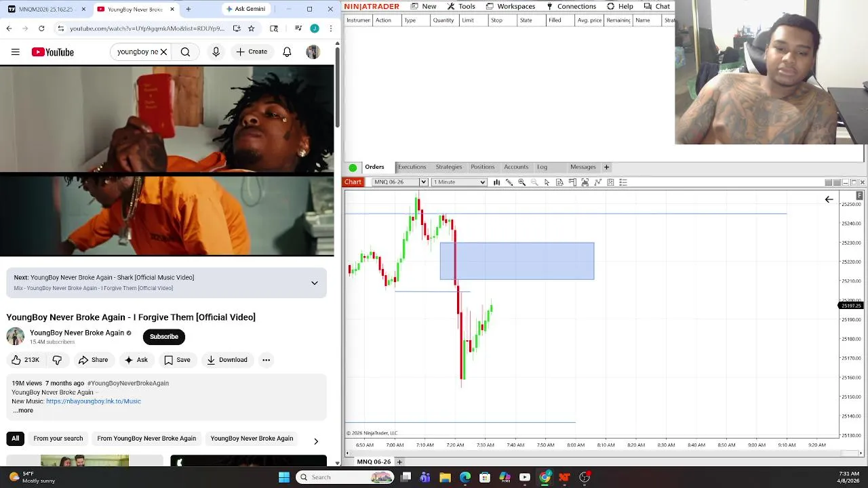Screen dimensions: 868x488
Task: Click the YouTube Create button
Action: 252,52
